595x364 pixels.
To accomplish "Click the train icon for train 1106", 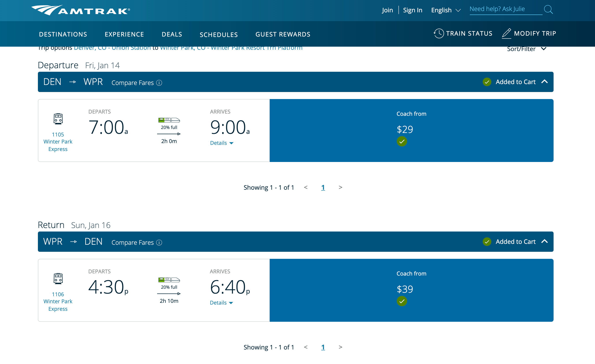I will pyautogui.click(x=58, y=278).
